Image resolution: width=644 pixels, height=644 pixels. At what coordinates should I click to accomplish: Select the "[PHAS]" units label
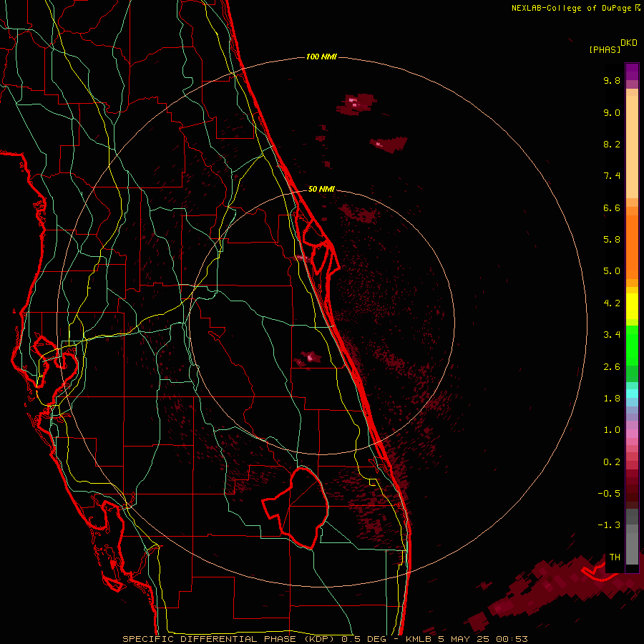(x=605, y=49)
